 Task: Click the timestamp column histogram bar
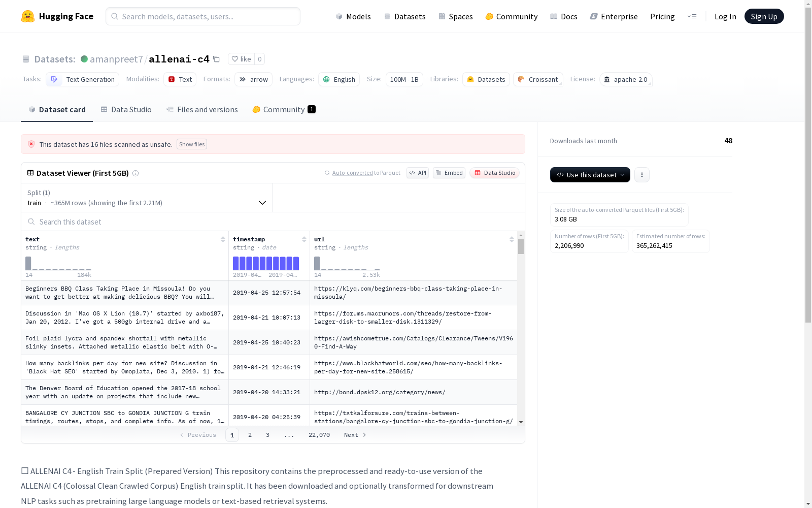pos(266,263)
